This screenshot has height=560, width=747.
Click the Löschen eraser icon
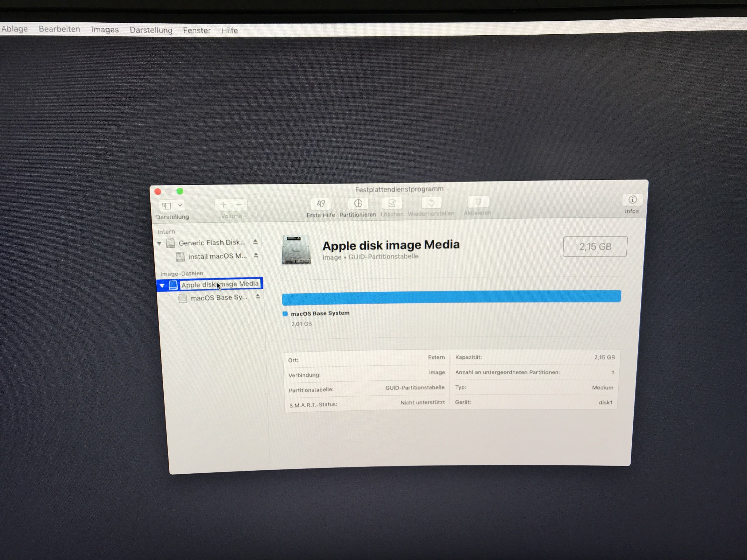point(392,203)
